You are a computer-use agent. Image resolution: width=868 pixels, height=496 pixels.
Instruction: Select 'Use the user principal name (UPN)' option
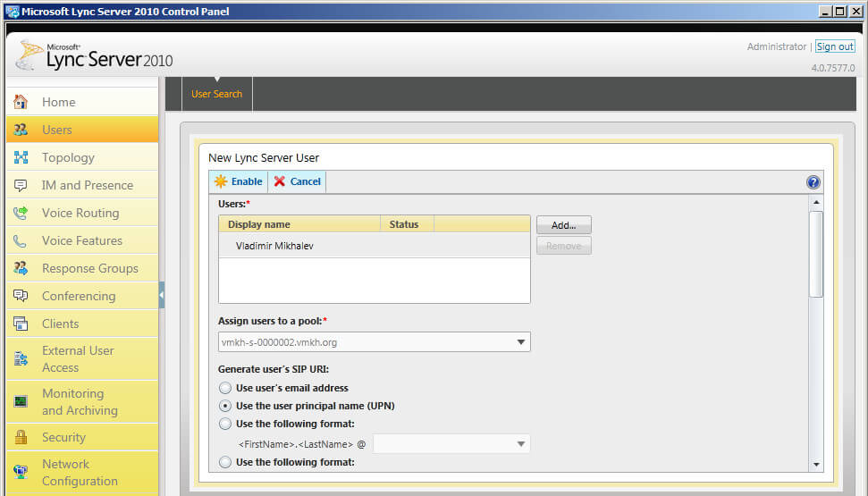[x=224, y=406]
